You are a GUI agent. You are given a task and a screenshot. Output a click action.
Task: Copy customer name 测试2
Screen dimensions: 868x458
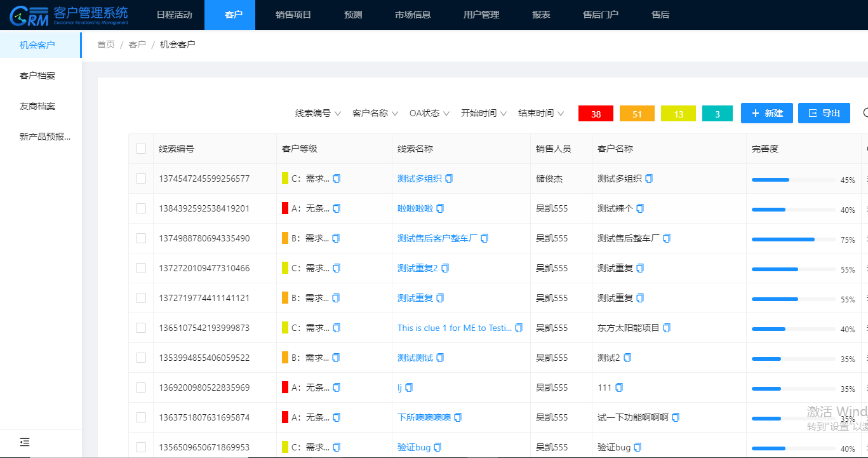(x=627, y=358)
